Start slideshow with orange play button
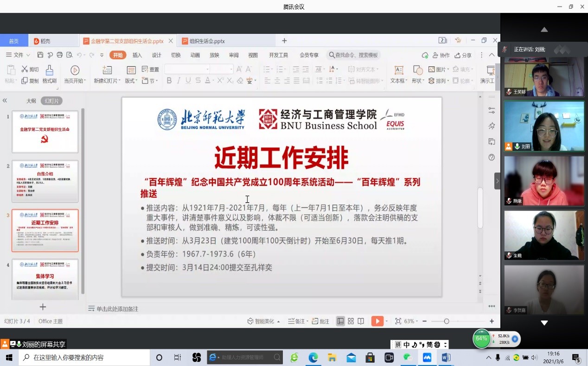 coord(377,321)
